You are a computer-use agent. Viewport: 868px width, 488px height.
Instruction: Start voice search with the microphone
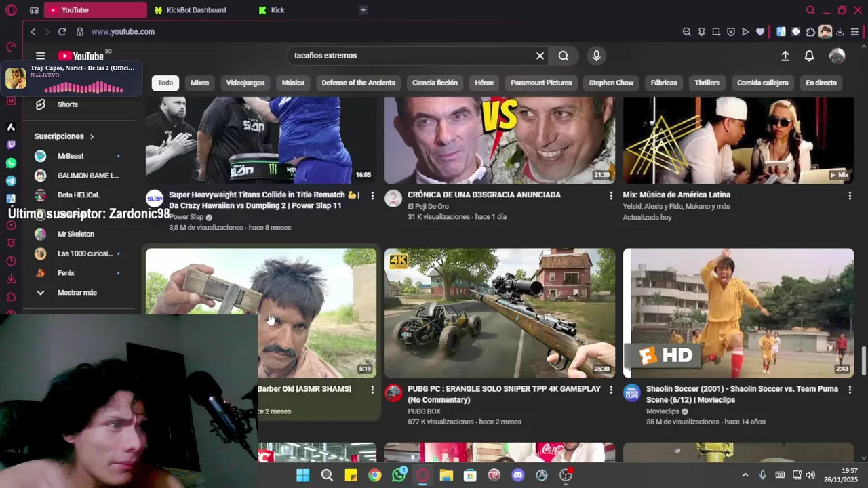point(596,56)
